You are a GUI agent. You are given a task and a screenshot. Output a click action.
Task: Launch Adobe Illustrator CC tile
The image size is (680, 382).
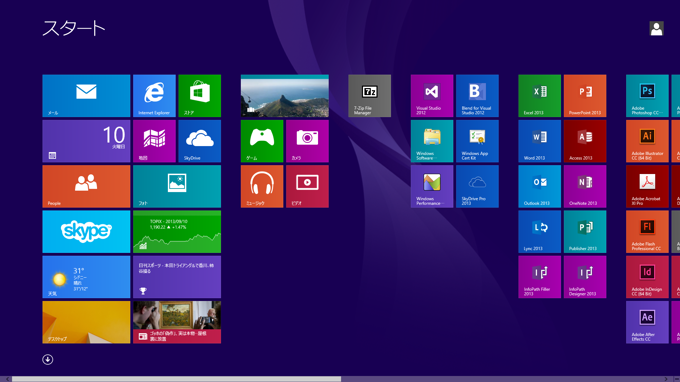[x=647, y=141]
